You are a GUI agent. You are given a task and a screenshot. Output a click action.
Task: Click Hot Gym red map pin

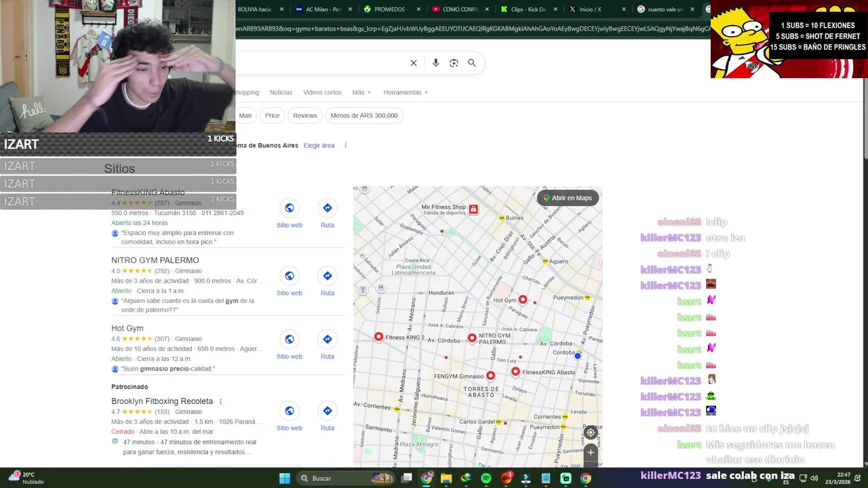[522, 300]
